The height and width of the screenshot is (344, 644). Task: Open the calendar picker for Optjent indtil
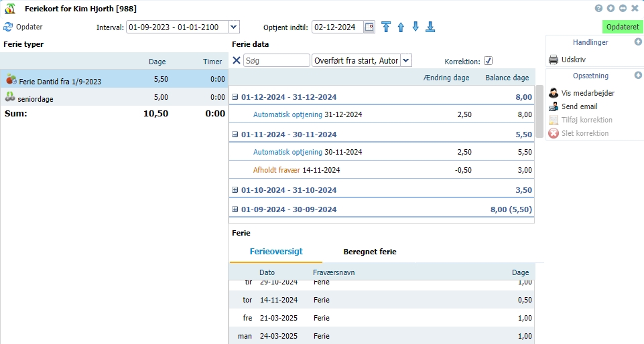369,27
